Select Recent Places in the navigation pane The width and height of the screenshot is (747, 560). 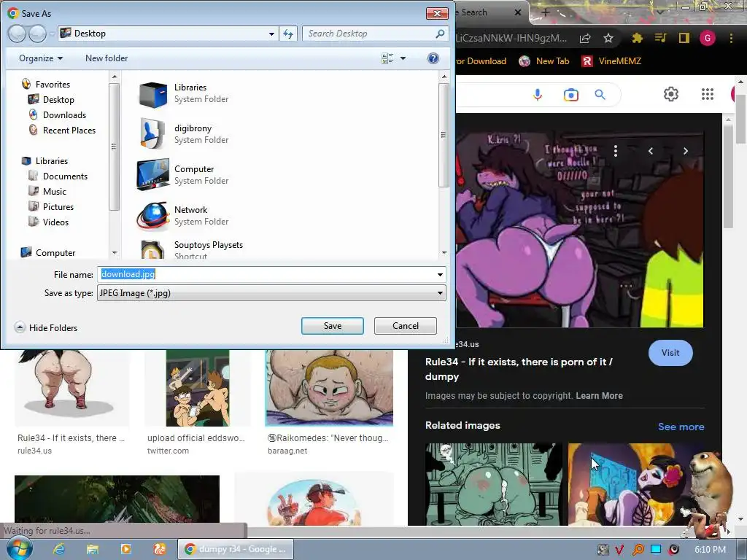point(69,130)
